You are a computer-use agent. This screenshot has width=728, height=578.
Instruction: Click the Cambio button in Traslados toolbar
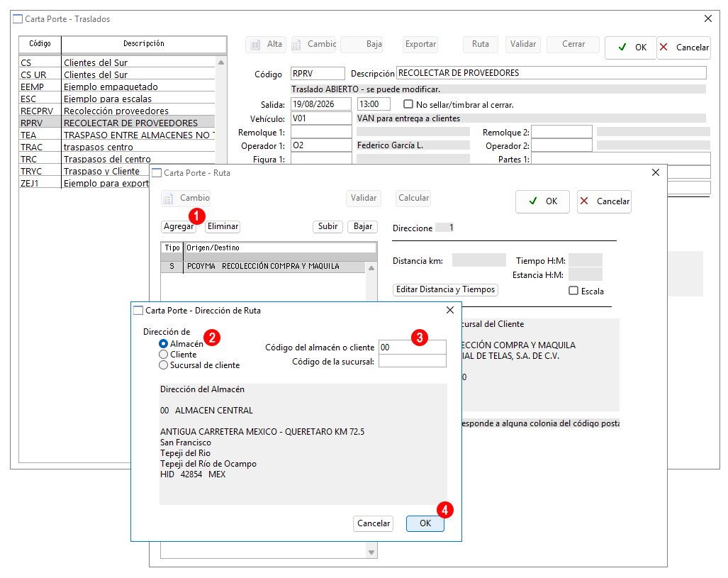(x=313, y=45)
